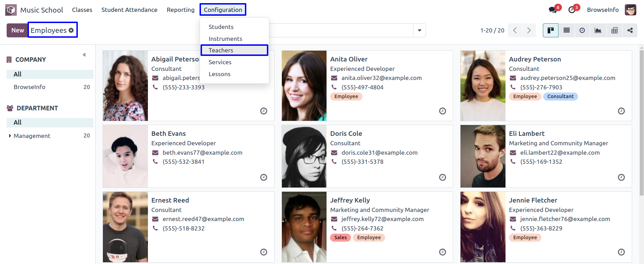Open the Jennie Fletcher employee name
644x264 pixels.
pos(533,200)
